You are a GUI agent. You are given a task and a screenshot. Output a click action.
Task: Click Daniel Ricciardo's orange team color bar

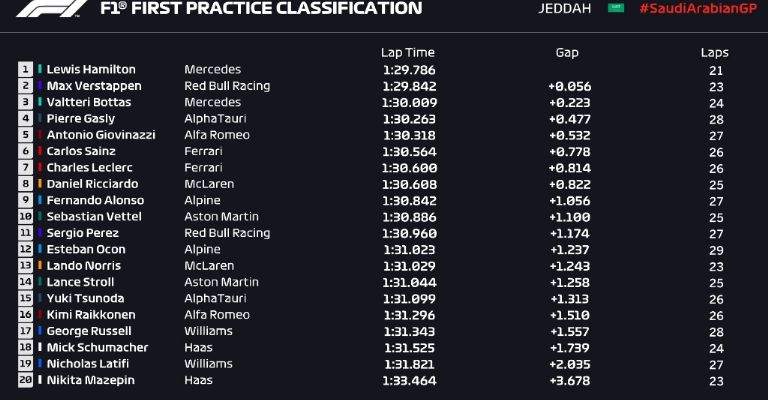[x=40, y=184]
